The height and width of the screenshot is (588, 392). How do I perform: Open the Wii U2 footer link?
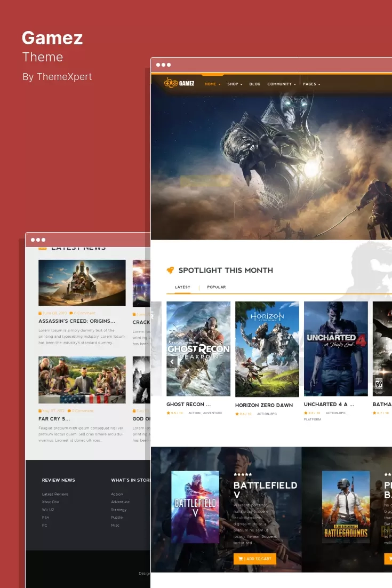(48, 510)
